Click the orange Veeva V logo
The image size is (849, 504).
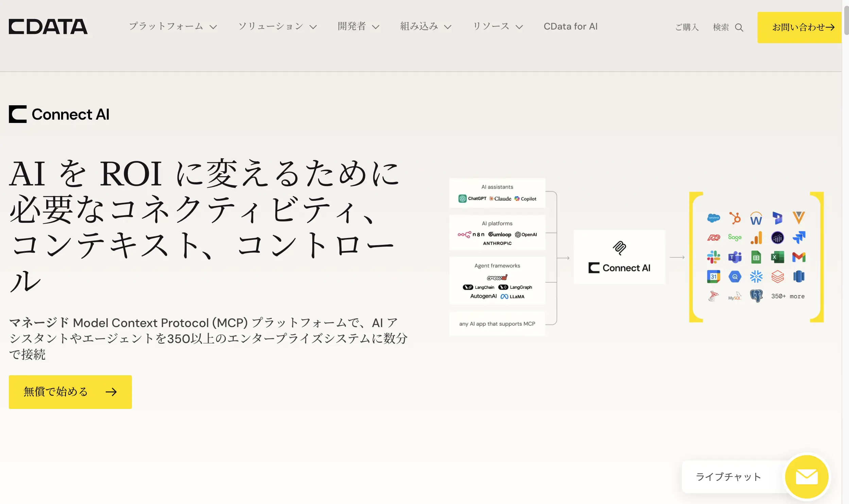(799, 217)
